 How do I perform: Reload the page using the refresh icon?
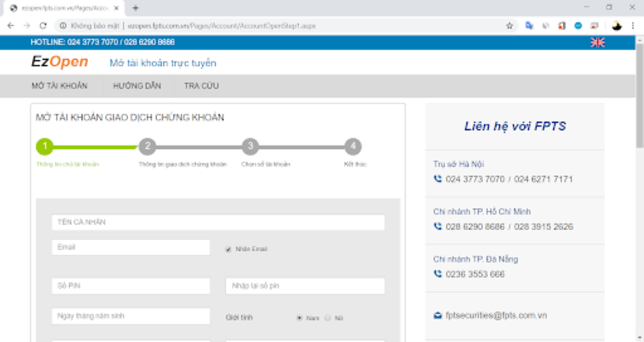point(43,25)
